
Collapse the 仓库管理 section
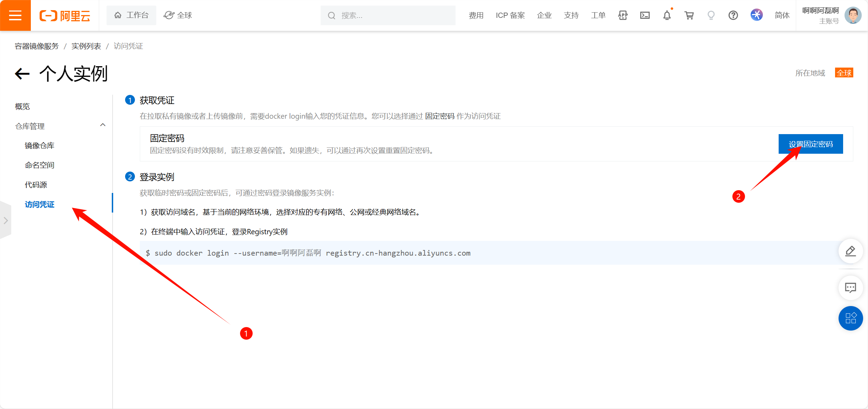(103, 125)
